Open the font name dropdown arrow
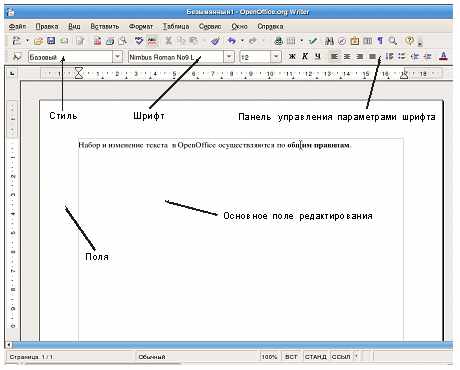The image size is (460, 370). (x=229, y=57)
